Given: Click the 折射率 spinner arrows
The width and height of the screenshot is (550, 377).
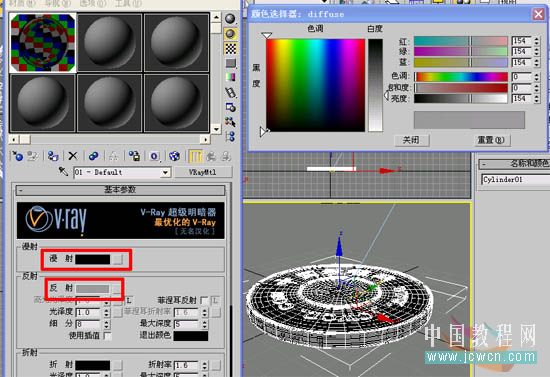Looking at the screenshot, I should point(205,365).
